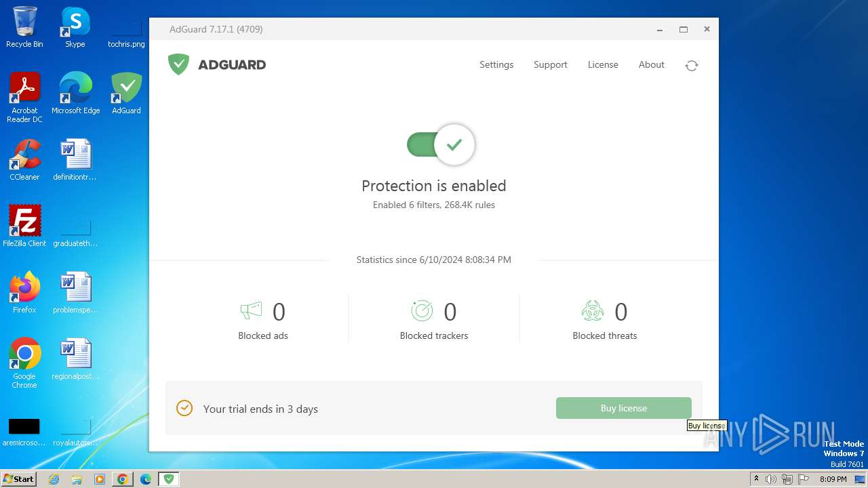Maximize the AdGuard window

[x=684, y=30]
